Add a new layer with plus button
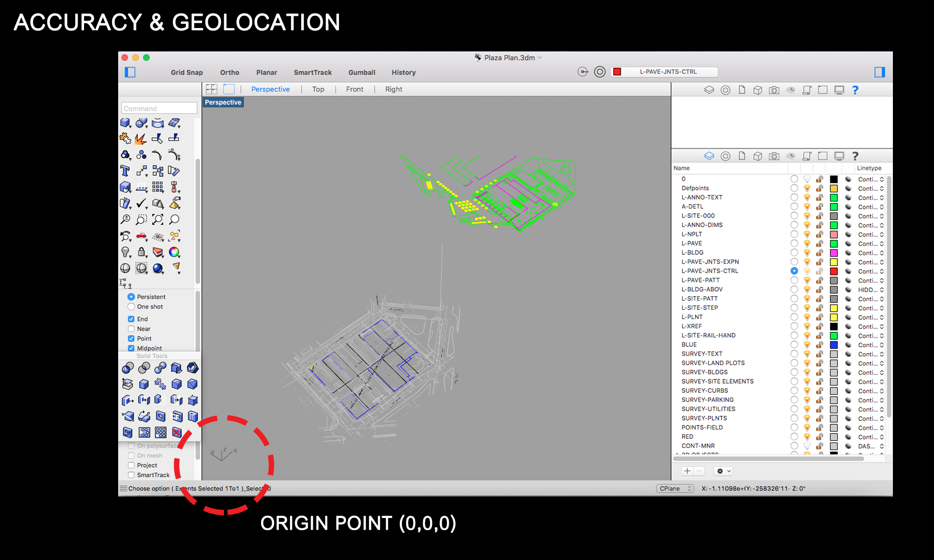Viewport: 934px width, 560px height. (x=687, y=471)
